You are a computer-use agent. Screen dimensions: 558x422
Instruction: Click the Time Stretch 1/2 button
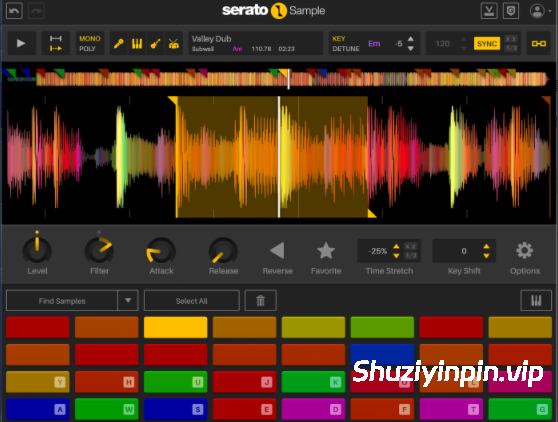click(410, 255)
